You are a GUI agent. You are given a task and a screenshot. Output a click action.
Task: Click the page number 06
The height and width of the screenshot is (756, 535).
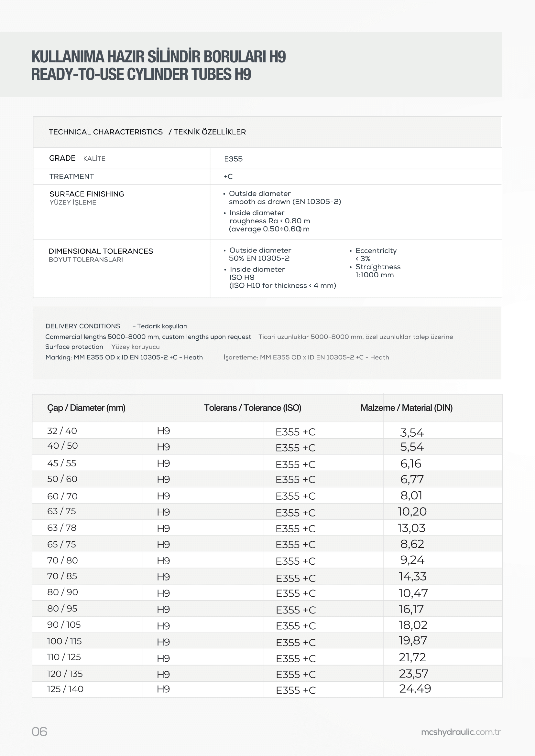pyautogui.click(x=39, y=732)
